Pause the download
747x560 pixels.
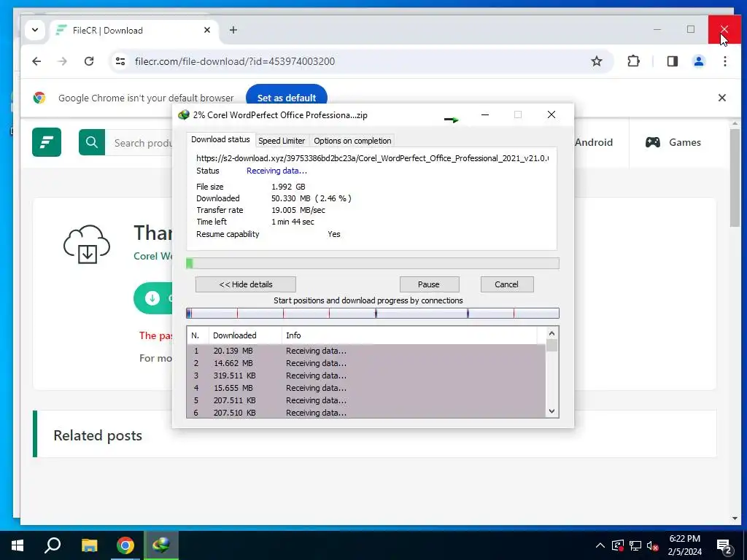pyautogui.click(x=429, y=284)
